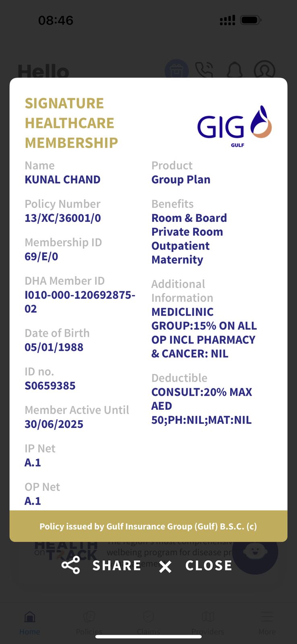Switch to the Providers tab

[x=208, y=622]
